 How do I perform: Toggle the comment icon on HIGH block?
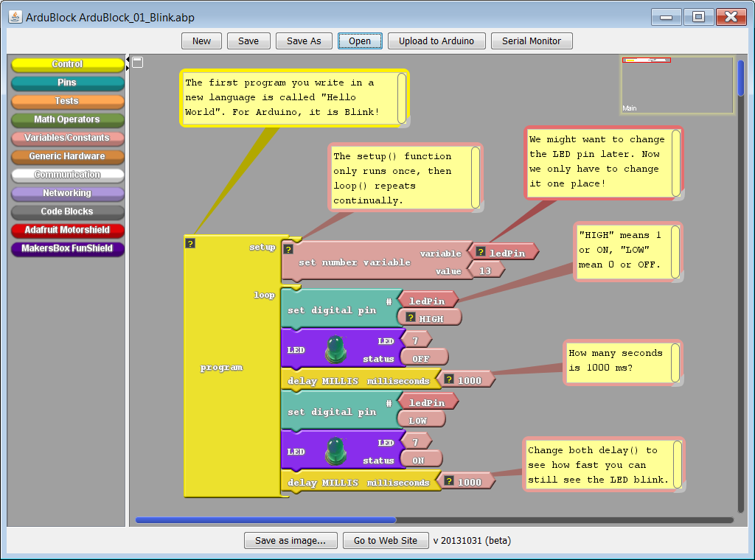(x=411, y=317)
